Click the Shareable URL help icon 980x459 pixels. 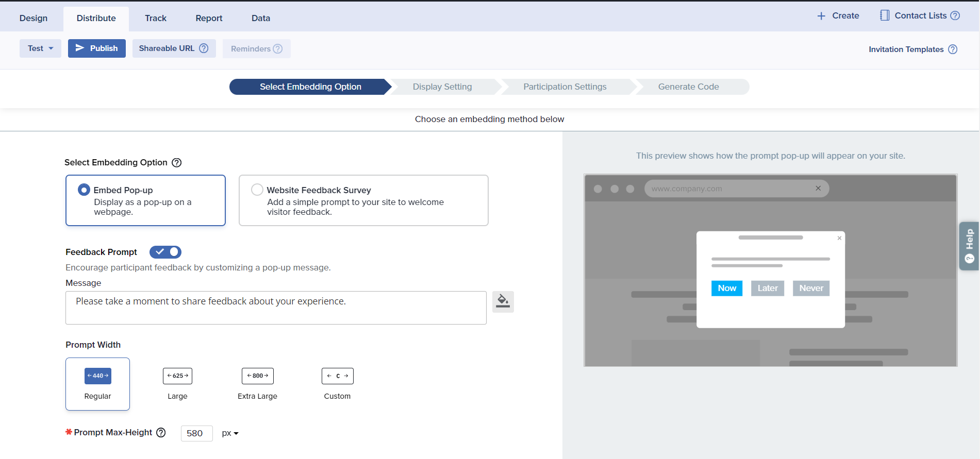(204, 48)
